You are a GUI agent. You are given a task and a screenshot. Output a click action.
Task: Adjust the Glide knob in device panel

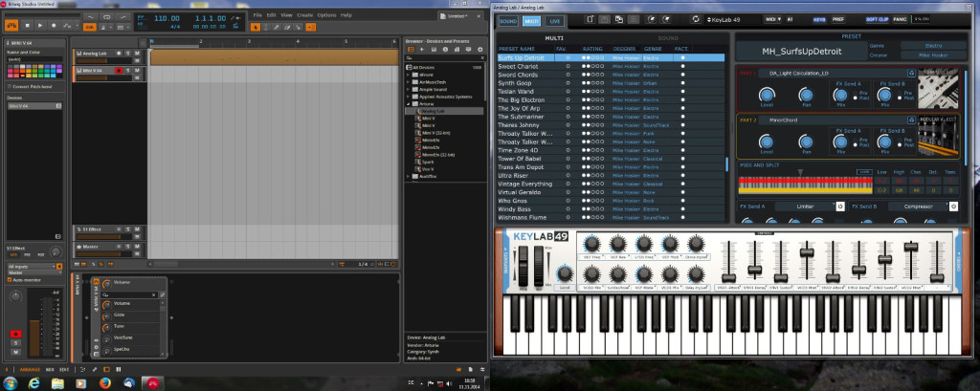pos(106,315)
